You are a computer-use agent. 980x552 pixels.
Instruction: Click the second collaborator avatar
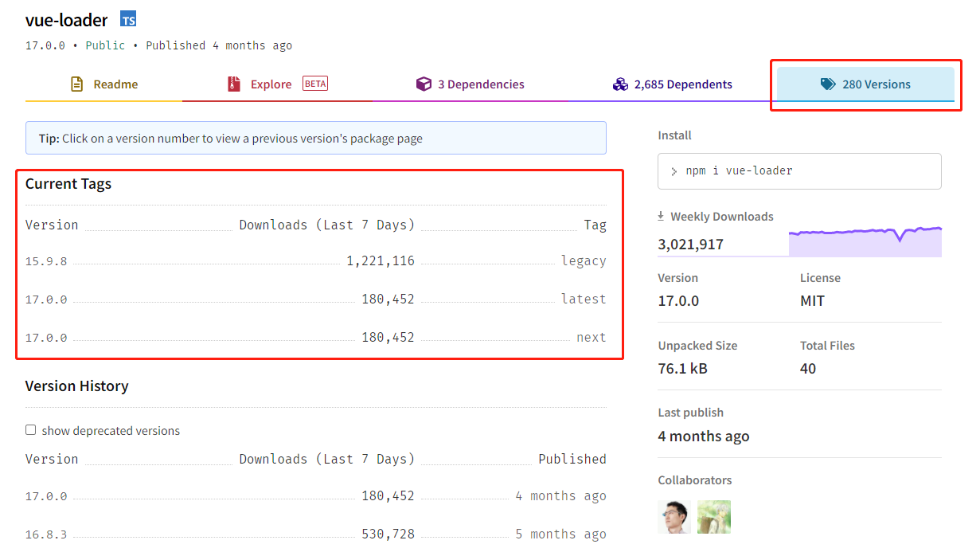713,516
